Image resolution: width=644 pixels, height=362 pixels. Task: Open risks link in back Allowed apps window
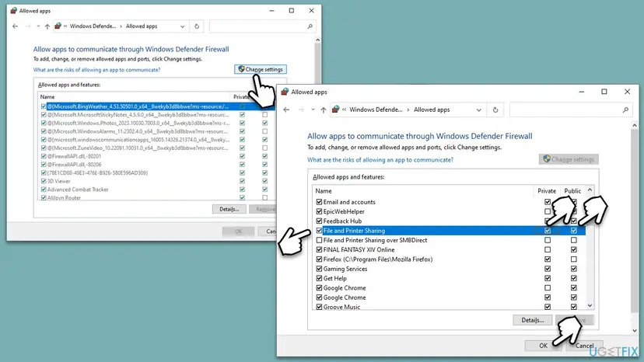[97, 70]
